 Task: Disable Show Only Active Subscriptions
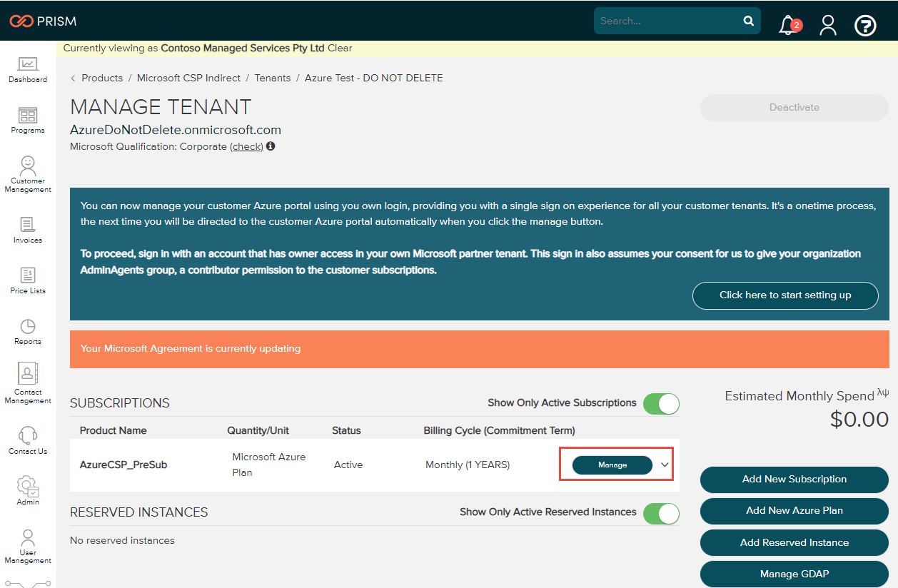pos(661,403)
